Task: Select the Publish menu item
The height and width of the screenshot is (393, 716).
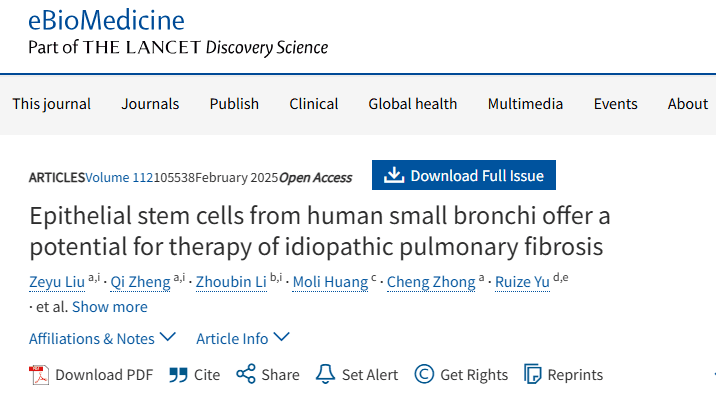Action: (234, 104)
